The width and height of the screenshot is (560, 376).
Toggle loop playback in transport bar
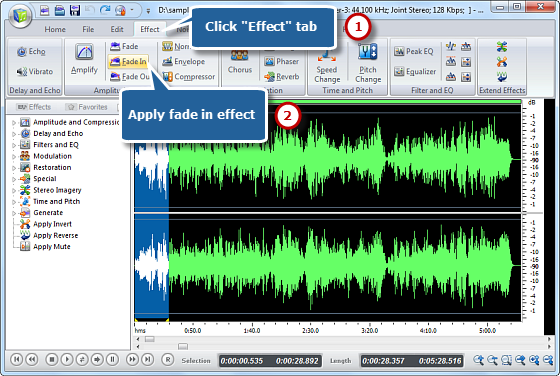82,359
